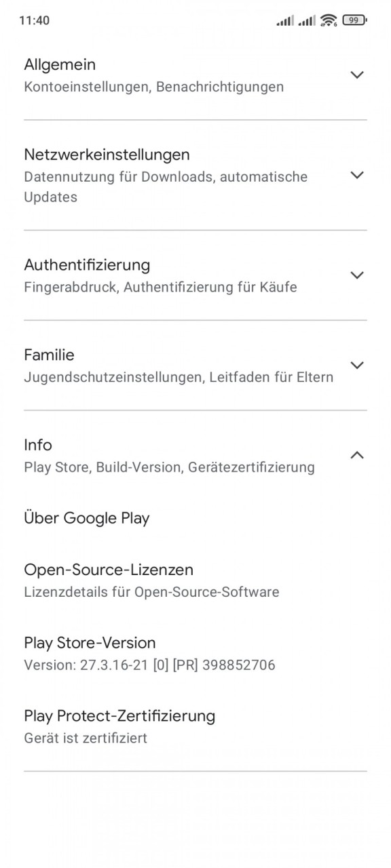391x868 pixels.
Task: Expand the Allgemein section chevron
Action: [357, 75]
